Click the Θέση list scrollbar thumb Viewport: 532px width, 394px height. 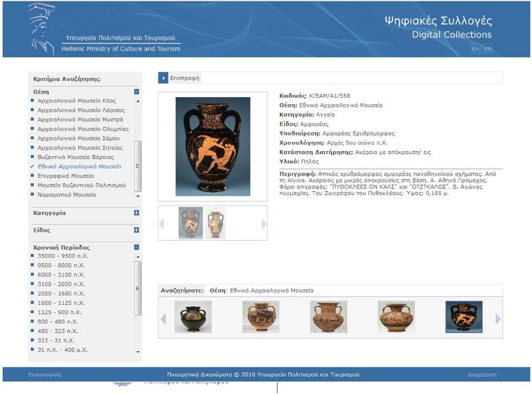(x=138, y=166)
